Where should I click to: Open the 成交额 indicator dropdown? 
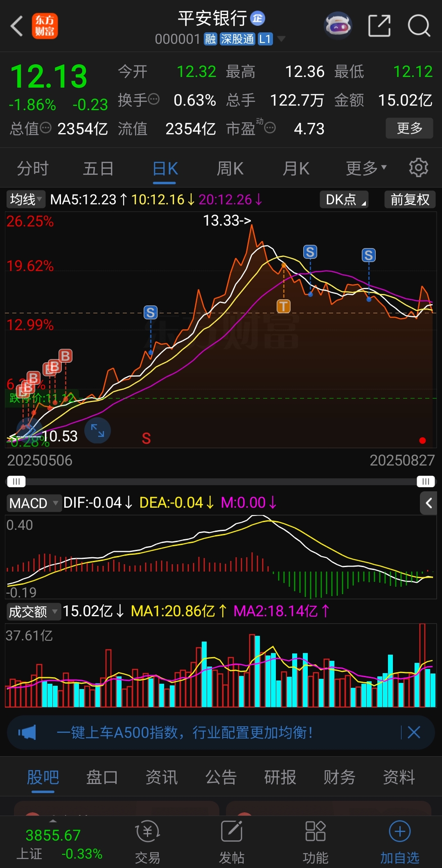[x=34, y=612]
